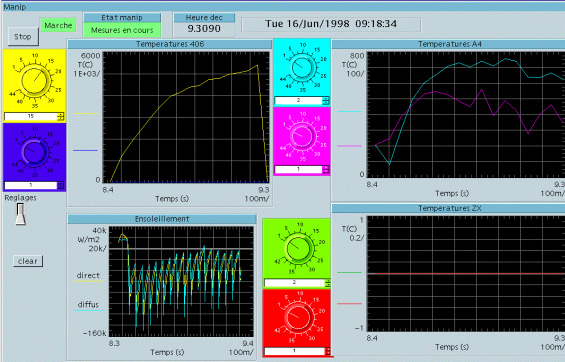The width and height of the screenshot is (565, 362).
Task: Click the stepper arrows under the red knob
Action: tap(328, 351)
